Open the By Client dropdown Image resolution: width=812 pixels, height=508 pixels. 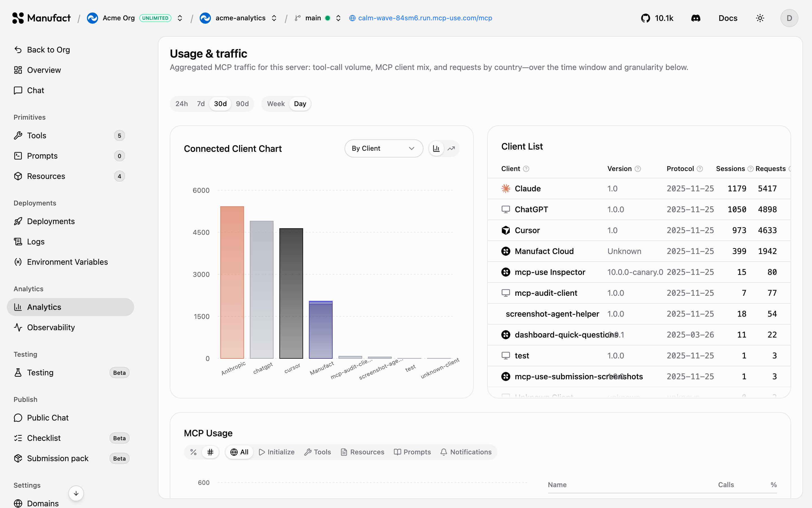tap(383, 148)
